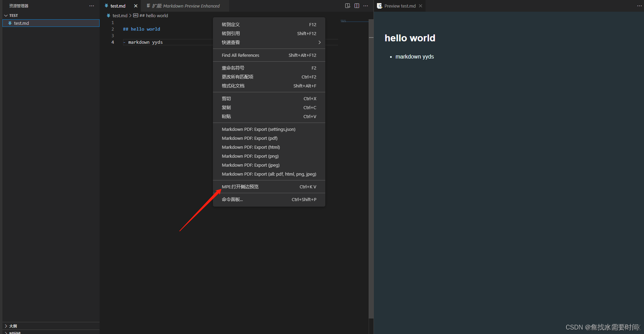Collapse the TEST folder section
The height and width of the screenshot is (334, 644).
click(x=6, y=15)
